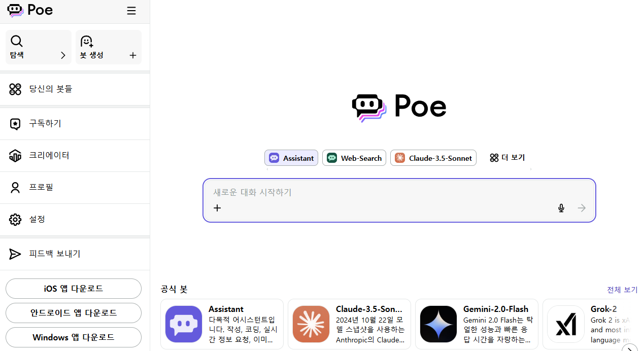Image resolution: width=644 pixels, height=351 pixels.
Task: Select the Claude-3.5-Sonnet bot chip
Action: click(433, 158)
